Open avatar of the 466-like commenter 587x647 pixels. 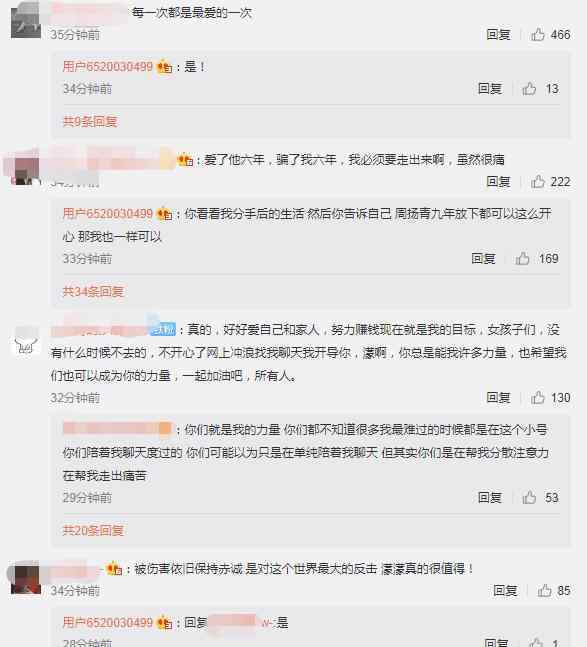pos(26,23)
